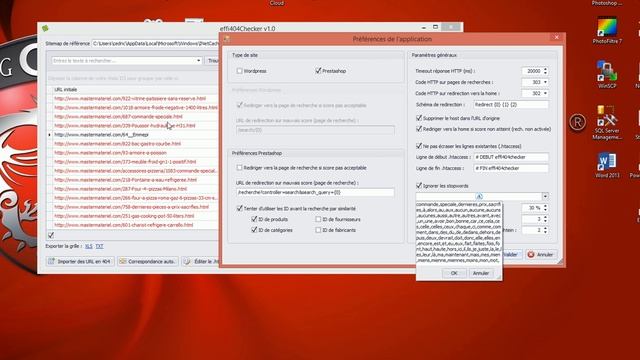Export the grid via the TXT link
The image size is (640, 360).
[x=100, y=246]
